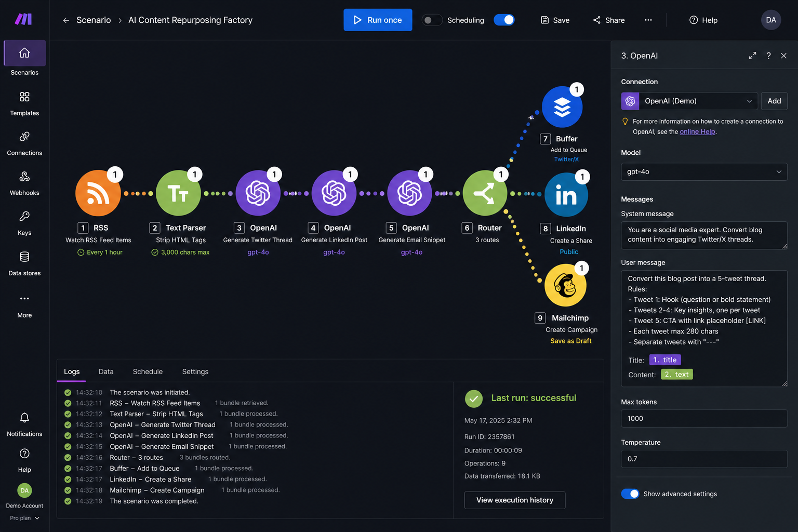Screen dimensions: 798x532
Task: Click into the System message field
Action: [704, 235]
